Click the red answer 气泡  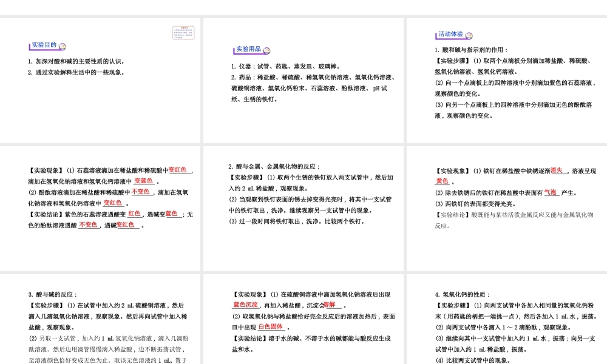tap(550, 192)
